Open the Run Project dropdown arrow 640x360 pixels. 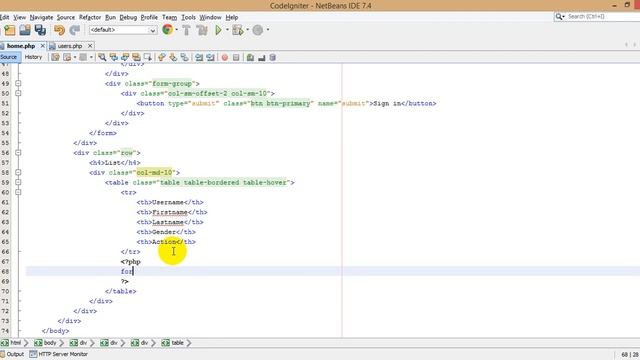point(227,30)
